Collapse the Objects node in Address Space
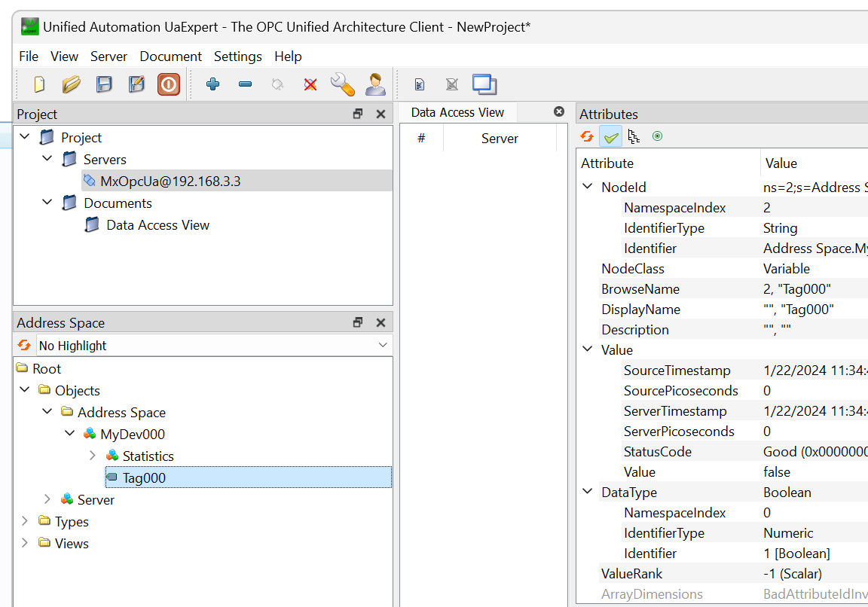The width and height of the screenshot is (868, 607). click(24, 389)
